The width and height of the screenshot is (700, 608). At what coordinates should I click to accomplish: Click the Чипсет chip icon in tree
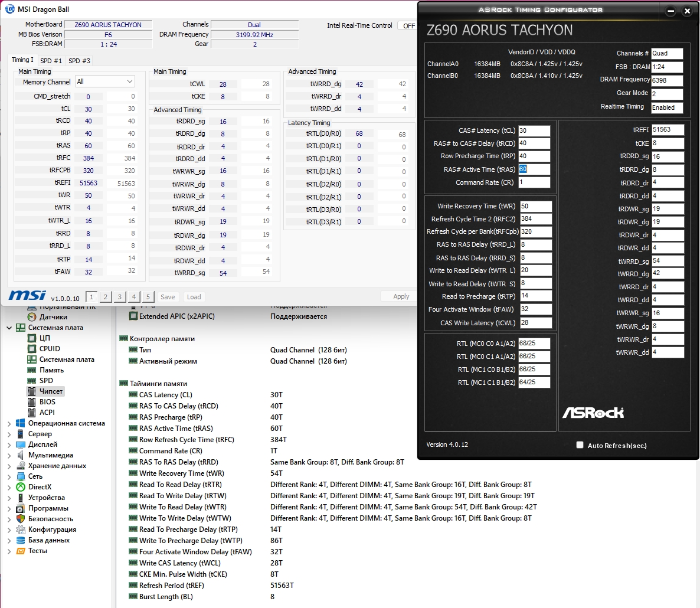click(32, 391)
